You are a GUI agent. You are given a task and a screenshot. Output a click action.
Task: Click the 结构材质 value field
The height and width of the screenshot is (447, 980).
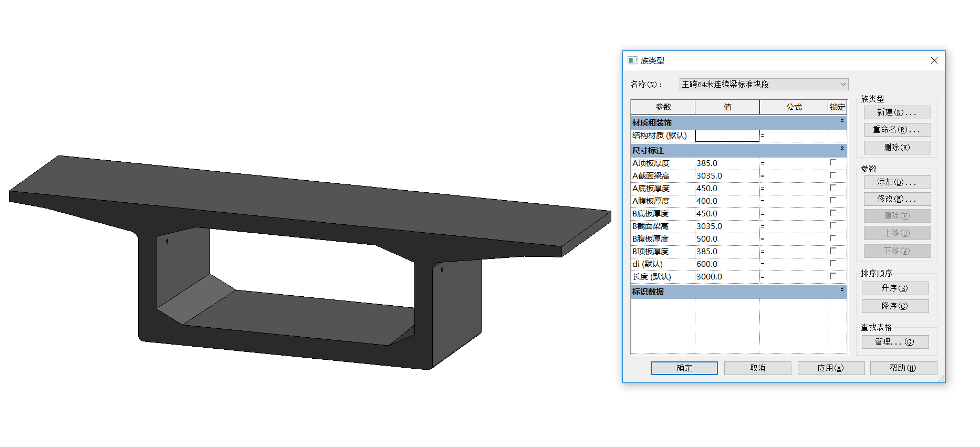coord(727,136)
